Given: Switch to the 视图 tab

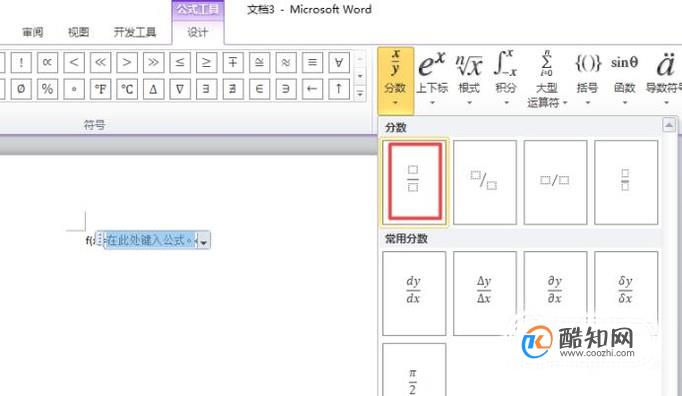Looking at the screenshot, I should [x=78, y=32].
